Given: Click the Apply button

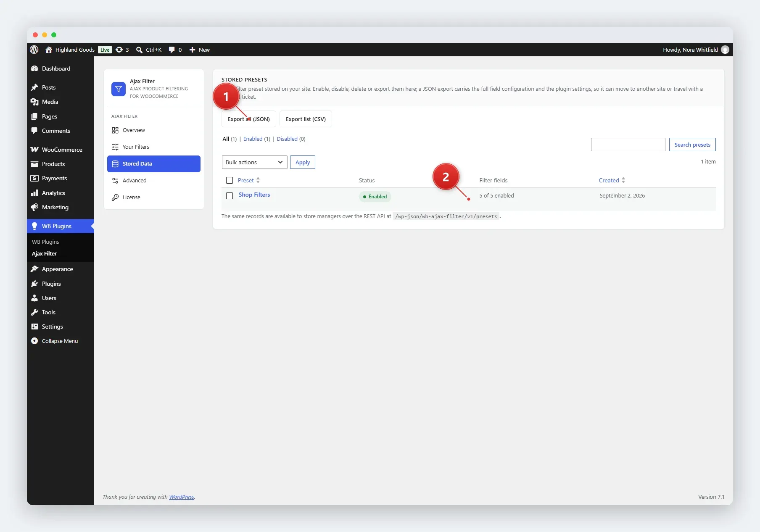Looking at the screenshot, I should click(x=303, y=162).
